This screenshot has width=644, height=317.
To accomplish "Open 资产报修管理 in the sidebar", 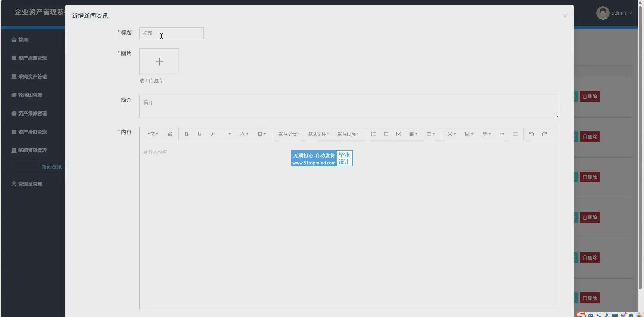I will (x=32, y=114).
